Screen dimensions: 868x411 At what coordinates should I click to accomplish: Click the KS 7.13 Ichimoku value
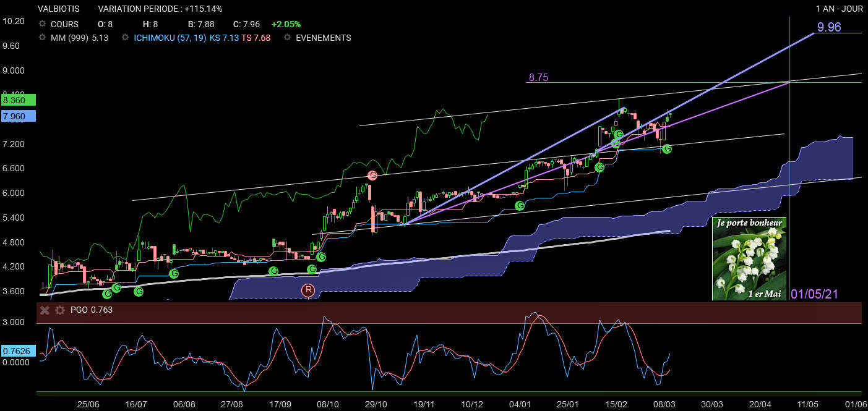(x=224, y=38)
